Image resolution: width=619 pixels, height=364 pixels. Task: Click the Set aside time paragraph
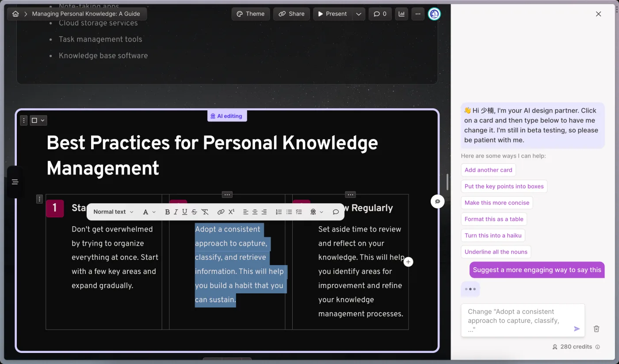361,272
